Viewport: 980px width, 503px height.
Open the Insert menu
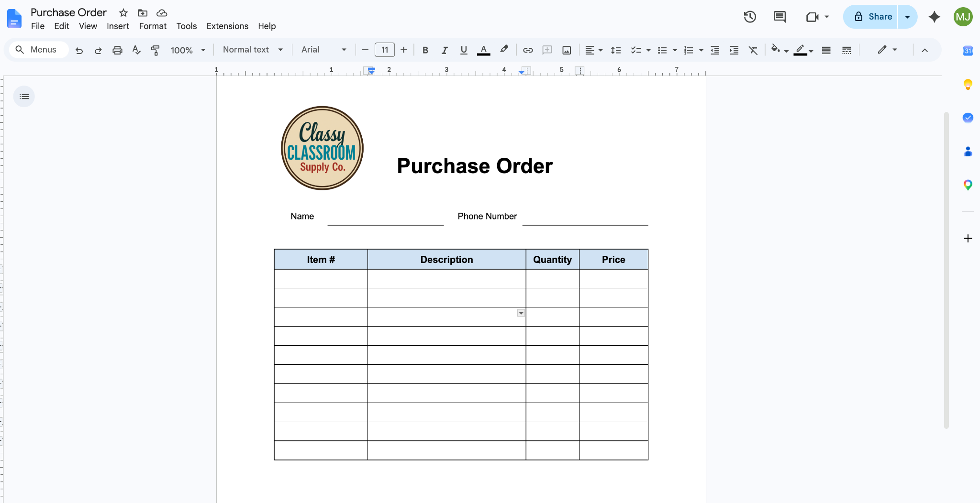point(118,26)
